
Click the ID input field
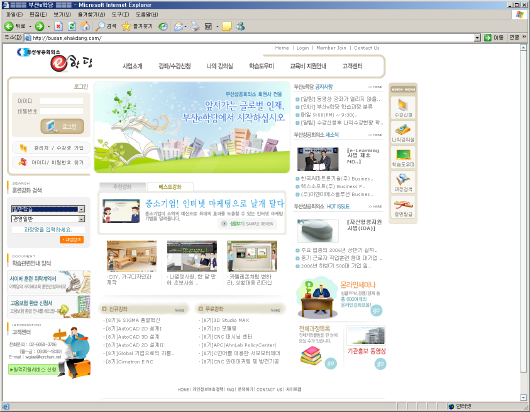[x=61, y=101]
